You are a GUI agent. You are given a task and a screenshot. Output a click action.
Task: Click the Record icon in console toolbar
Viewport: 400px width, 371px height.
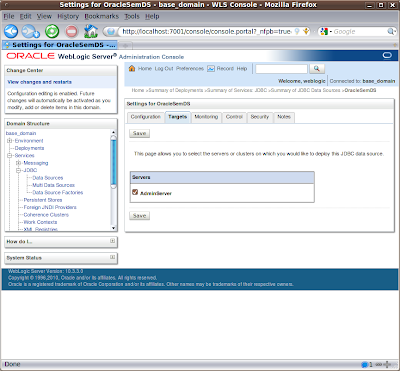[211, 69]
